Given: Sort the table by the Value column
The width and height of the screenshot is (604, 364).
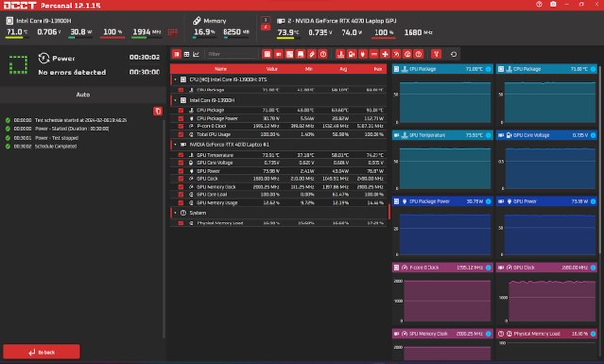Looking at the screenshot, I should (x=272, y=69).
